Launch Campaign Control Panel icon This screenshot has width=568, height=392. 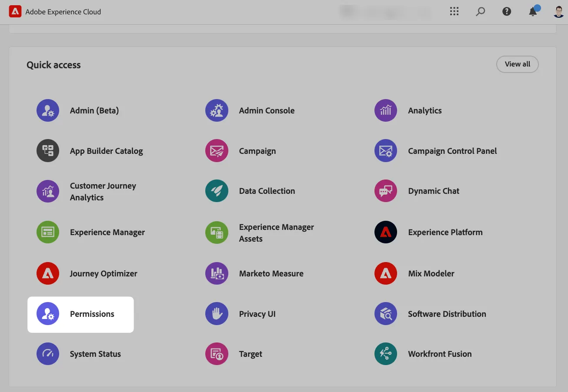pyautogui.click(x=386, y=151)
